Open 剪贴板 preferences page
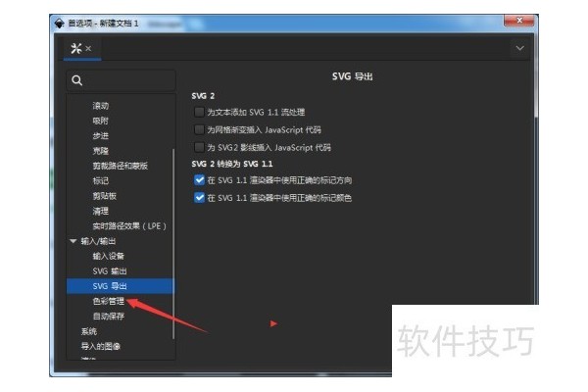588x392 pixels. tap(104, 196)
